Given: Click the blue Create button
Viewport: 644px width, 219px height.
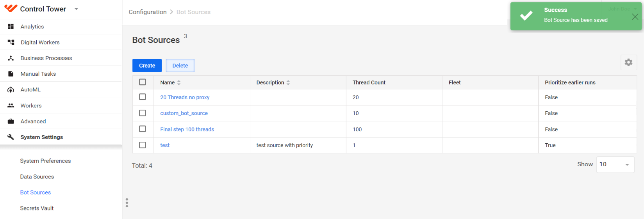Looking at the screenshot, I should pos(147,66).
